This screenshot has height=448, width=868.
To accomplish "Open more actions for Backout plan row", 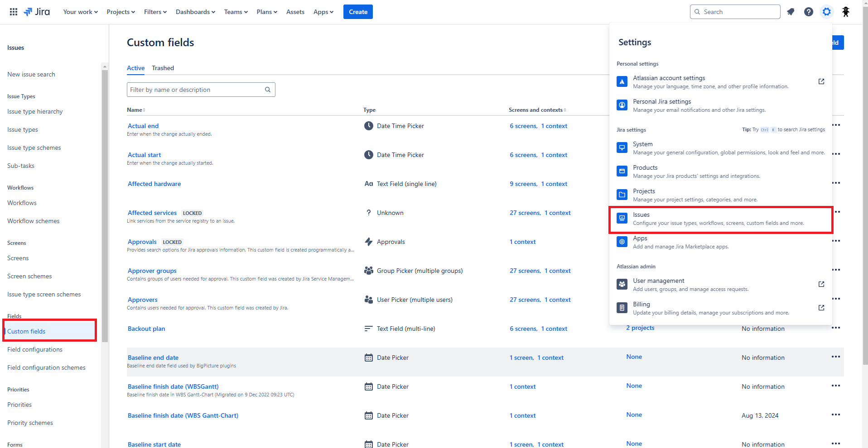I will pyautogui.click(x=836, y=328).
